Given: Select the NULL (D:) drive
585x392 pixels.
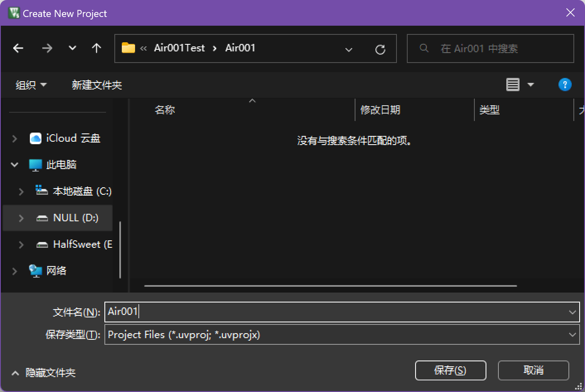Looking at the screenshot, I should click(x=75, y=218).
